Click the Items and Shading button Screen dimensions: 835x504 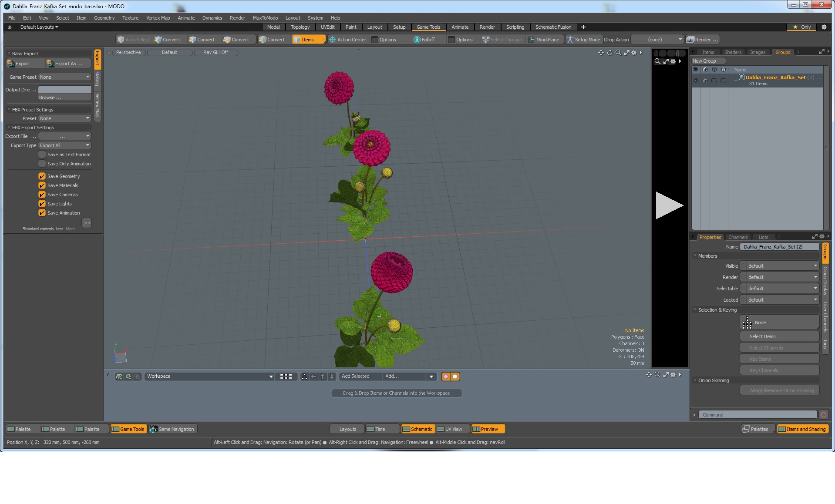click(802, 429)
